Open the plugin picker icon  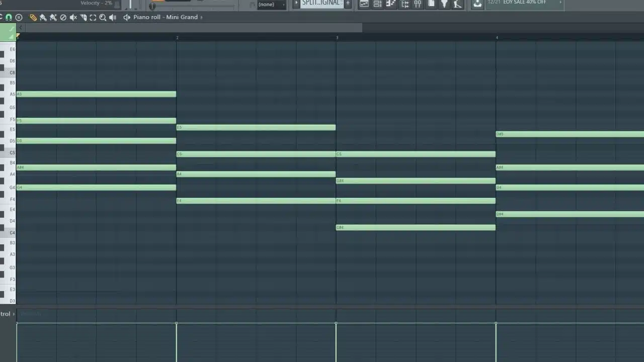(x=444, y=4)
